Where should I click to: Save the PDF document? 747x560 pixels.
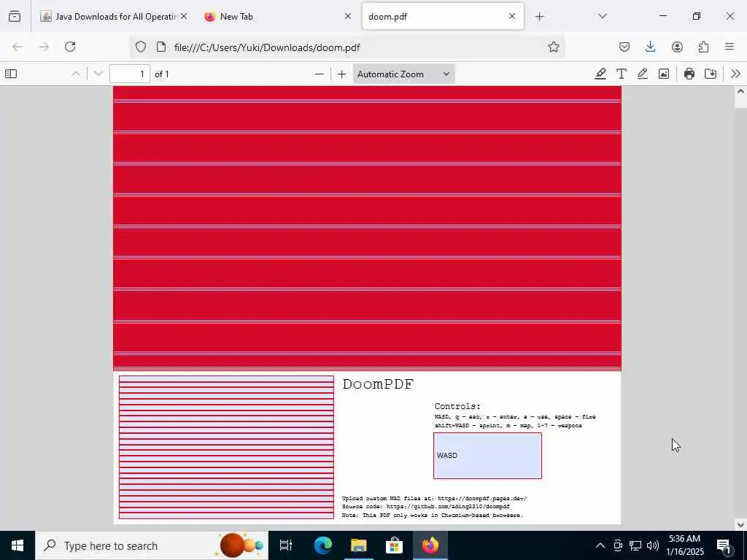711,74
